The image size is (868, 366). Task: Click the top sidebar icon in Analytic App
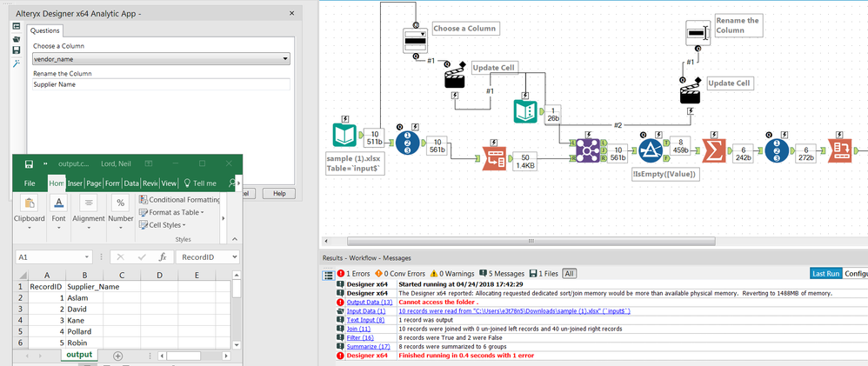click(x=17, y=26)
